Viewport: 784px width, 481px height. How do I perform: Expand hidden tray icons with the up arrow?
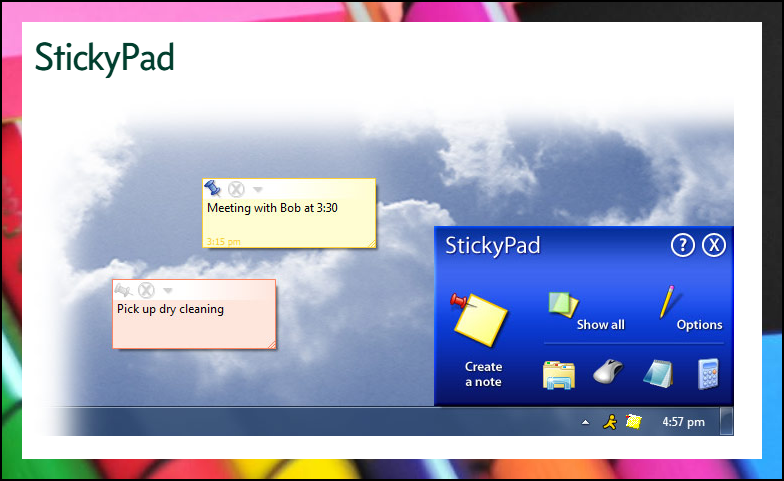point(586,422)
